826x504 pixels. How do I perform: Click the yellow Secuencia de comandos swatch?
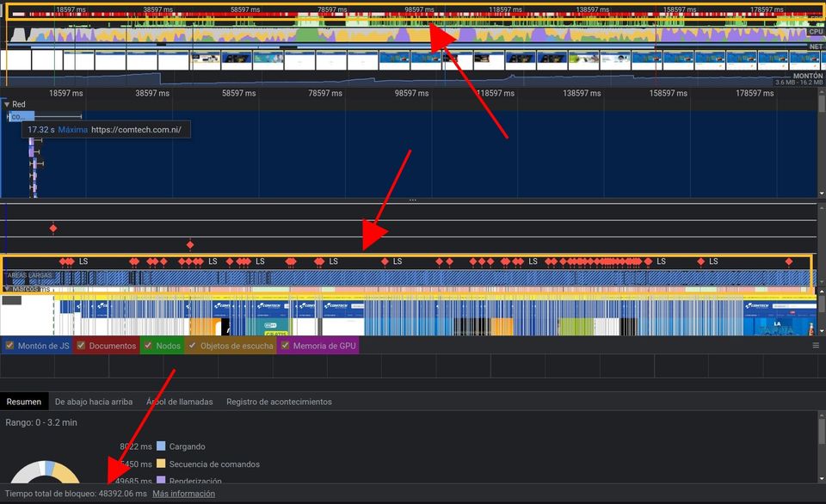click(161, 464)
